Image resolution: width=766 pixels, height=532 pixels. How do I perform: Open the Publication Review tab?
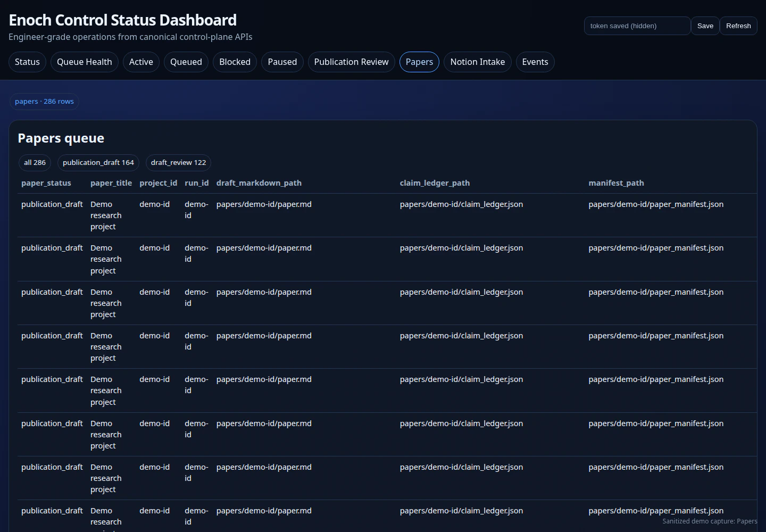tap(351, 62)
